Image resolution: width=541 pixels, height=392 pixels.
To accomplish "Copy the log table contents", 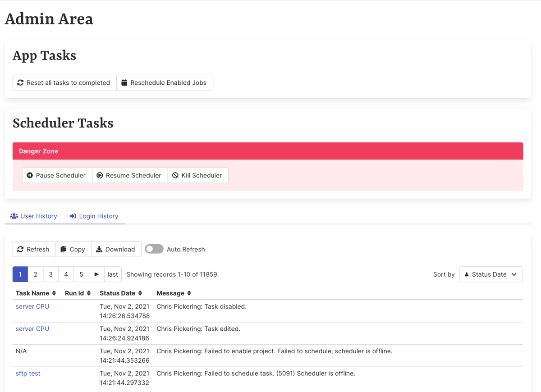I will tap(73, 250).
